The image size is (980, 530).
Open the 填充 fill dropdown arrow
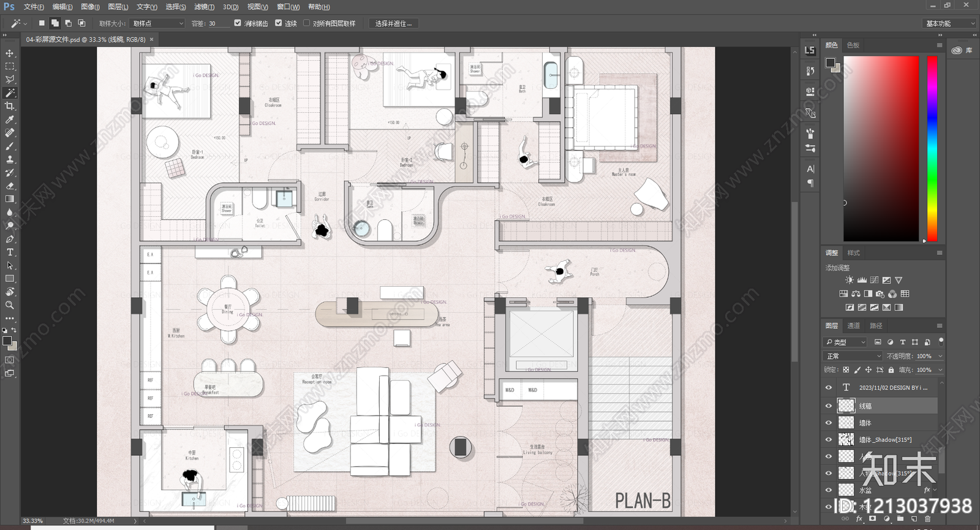click(940, 370)
